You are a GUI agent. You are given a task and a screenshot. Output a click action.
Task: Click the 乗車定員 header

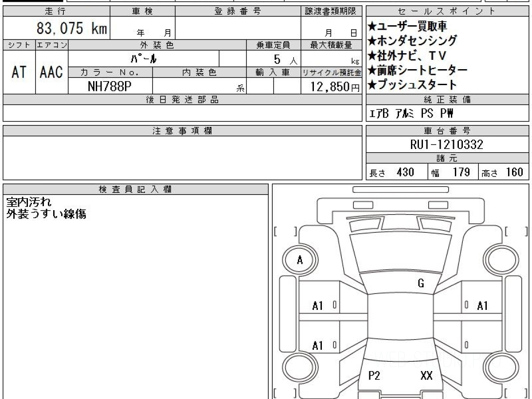point(274,45)
